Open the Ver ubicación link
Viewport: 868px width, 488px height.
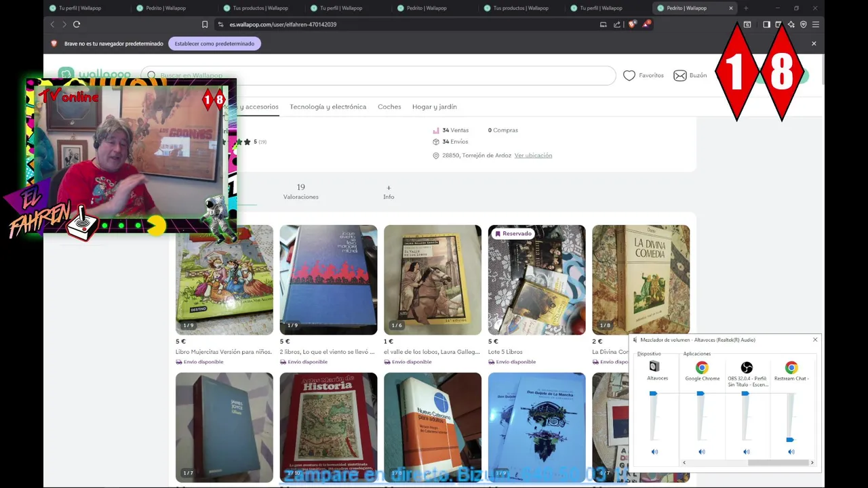[x=533, y=155]
